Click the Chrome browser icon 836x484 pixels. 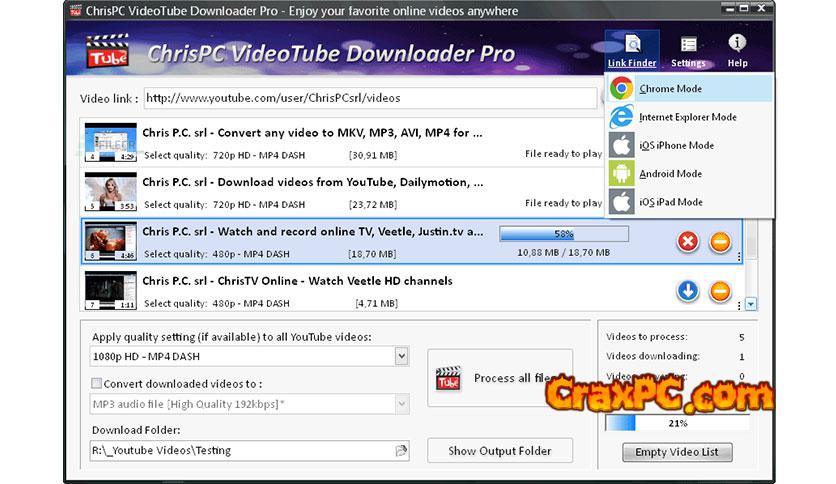pyautogui.click(x=622, y=88)
